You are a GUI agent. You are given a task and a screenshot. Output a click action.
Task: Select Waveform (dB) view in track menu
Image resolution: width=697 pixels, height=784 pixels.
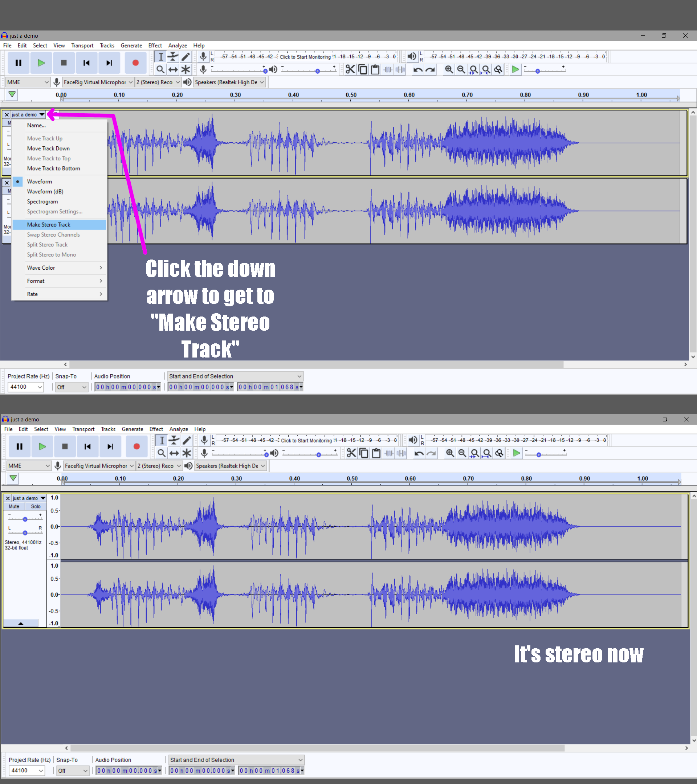pos(45,191)
